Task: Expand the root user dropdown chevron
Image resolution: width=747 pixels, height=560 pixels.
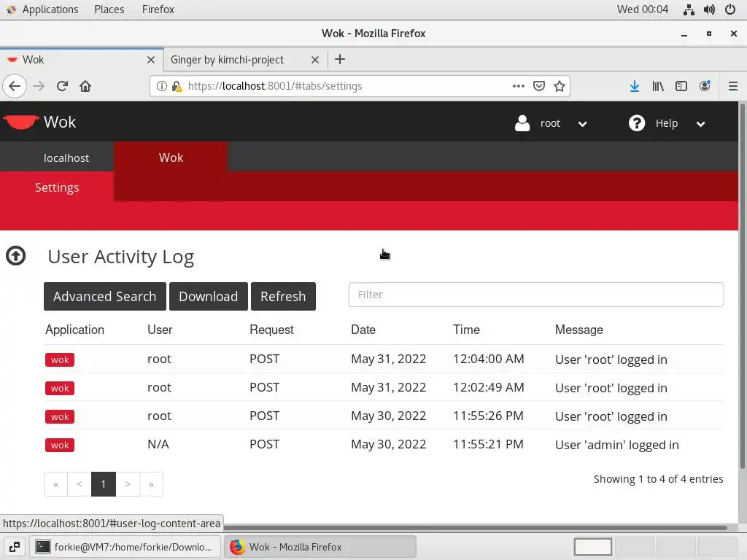Action: [x=582, y=124]
